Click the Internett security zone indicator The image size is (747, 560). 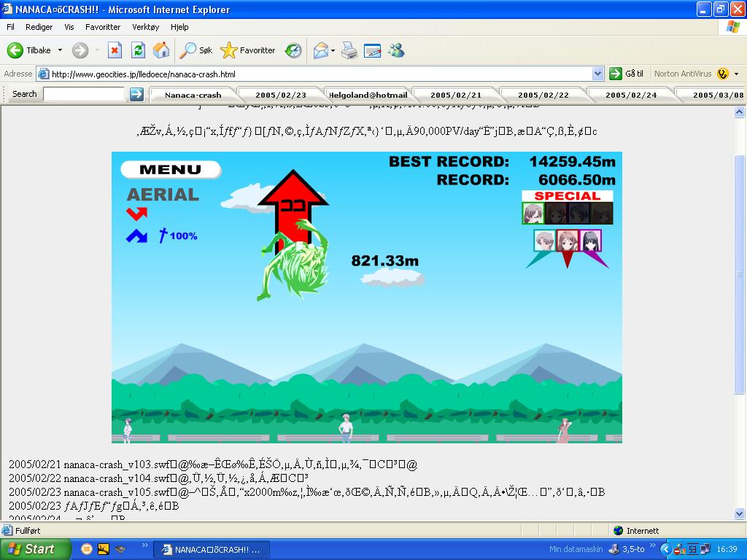tap(636, 531)
